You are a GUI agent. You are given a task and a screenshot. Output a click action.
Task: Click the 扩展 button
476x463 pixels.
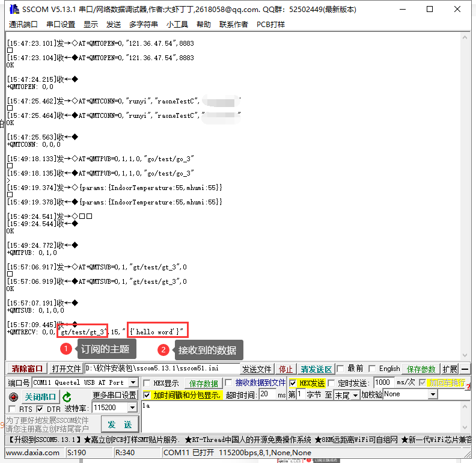[x=450, y=369]
